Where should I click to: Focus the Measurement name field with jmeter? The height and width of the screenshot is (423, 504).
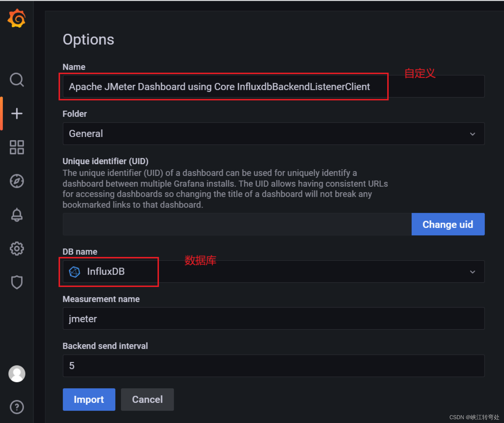coord(274,318)
